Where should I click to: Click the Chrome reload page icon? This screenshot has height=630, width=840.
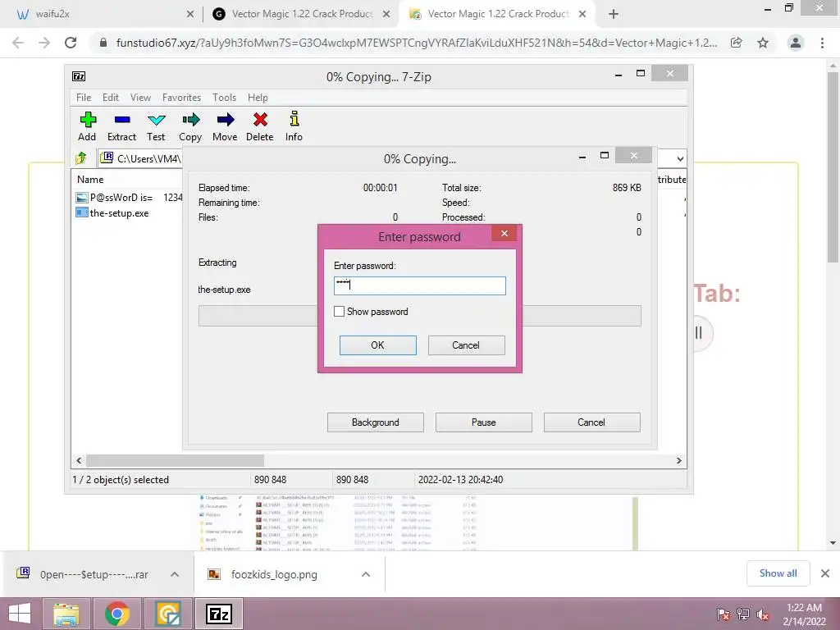(71, 43)
